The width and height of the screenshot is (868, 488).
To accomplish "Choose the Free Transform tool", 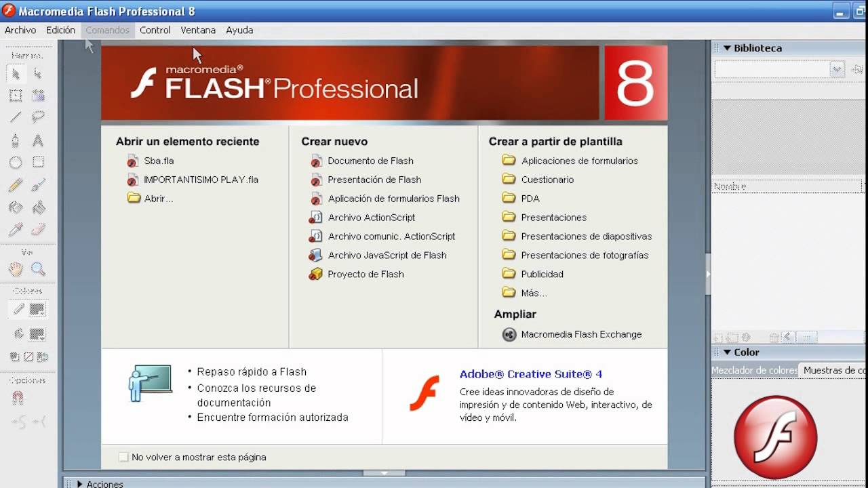I will tap(16, 96).
